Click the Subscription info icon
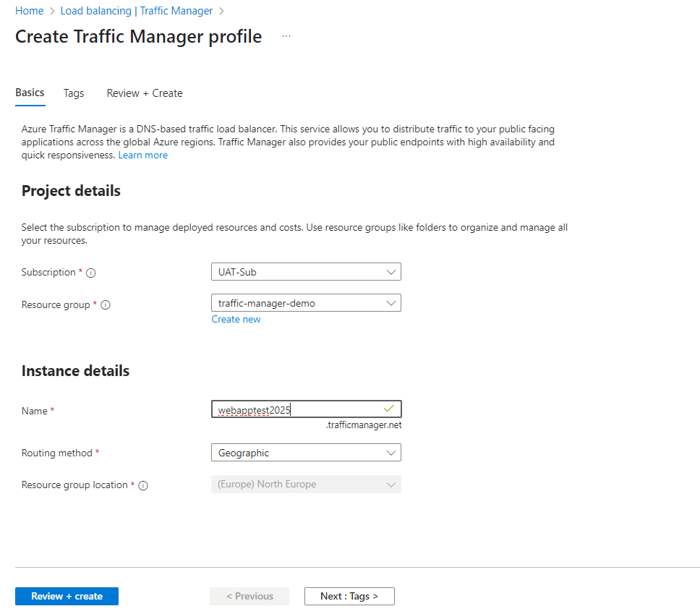 coord(91,273)
